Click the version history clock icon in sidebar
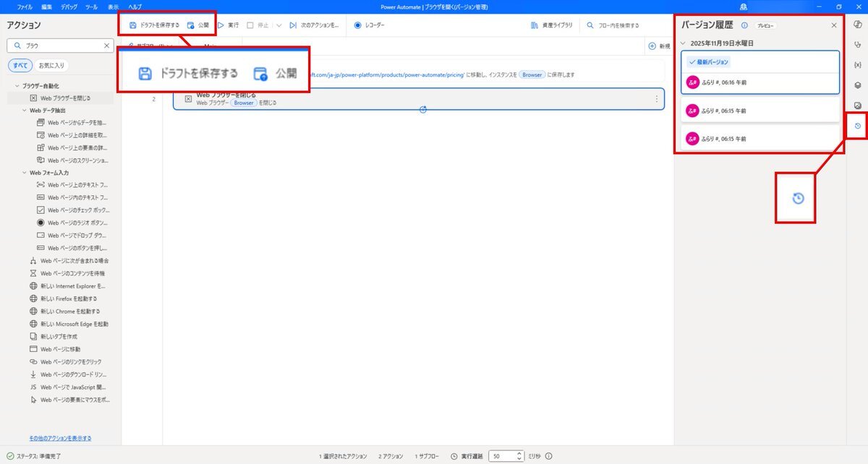This screenshot has height=464, width=868. click(x=857, y=126)
